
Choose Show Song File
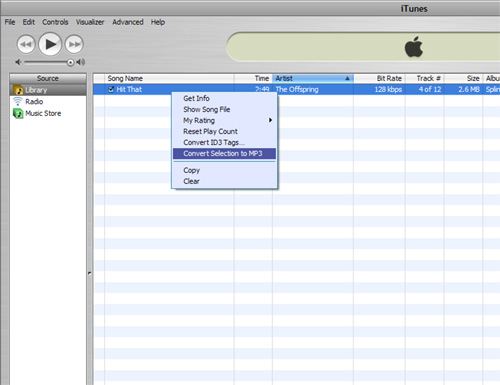pos(224,109)
